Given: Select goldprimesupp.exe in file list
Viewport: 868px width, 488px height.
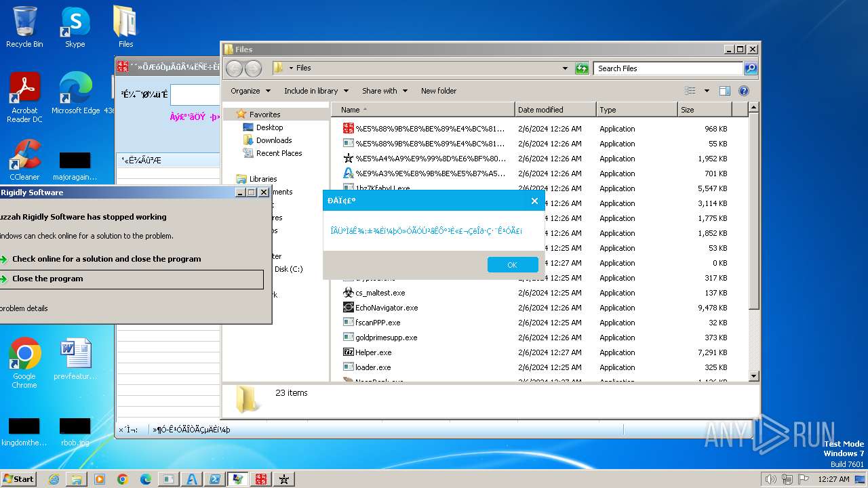Looking at the screenshot, I should click(x=386, y=338).
